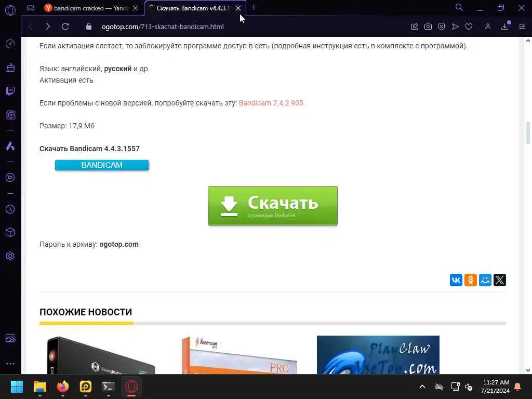Search tabs with magnifier icon
Screen dimensions: 532x399
coord(459,7)
